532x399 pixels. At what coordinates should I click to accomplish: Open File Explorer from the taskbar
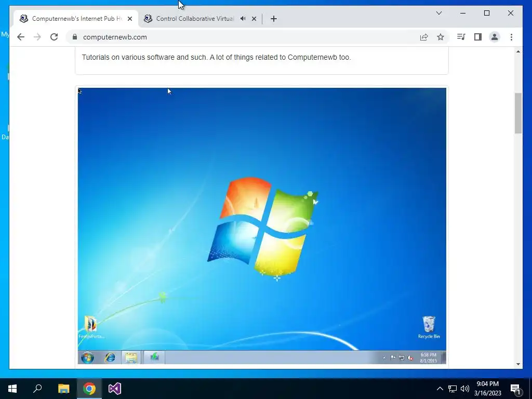63,389
